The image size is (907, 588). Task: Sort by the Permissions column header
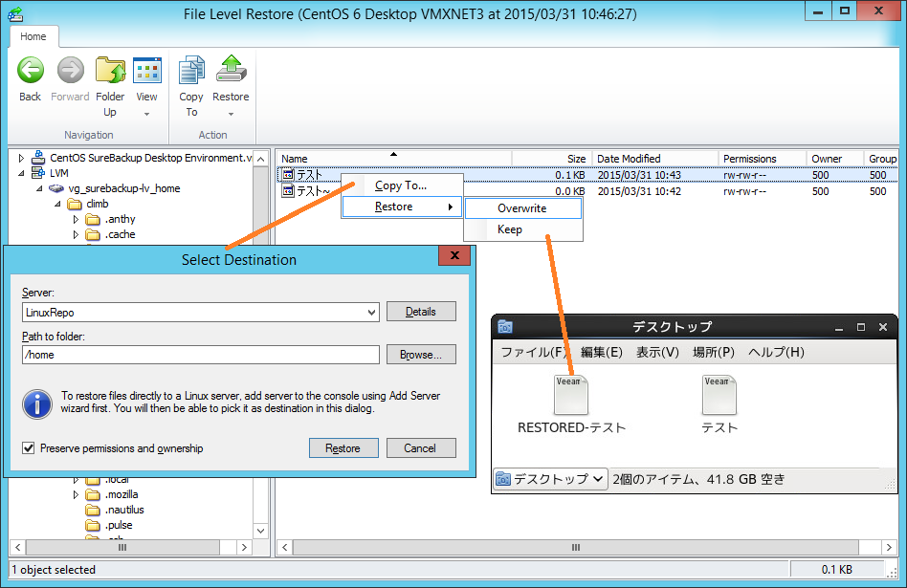click(763, 159)
